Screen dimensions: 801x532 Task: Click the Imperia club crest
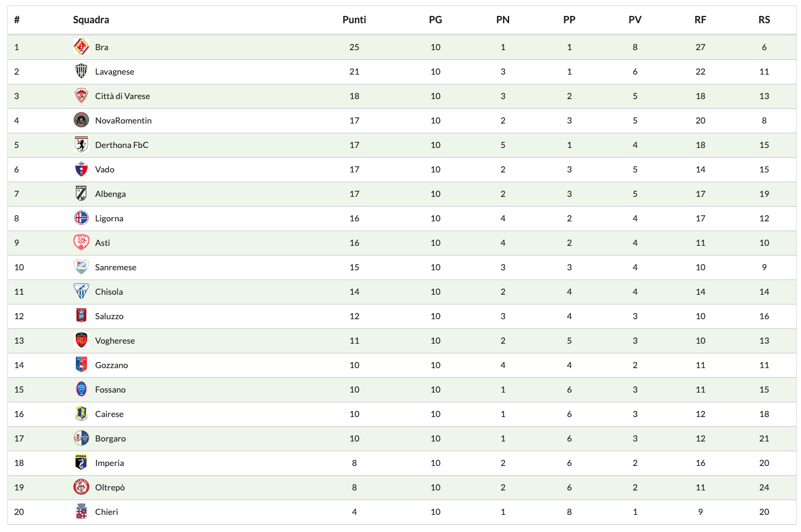tap(81, 463)
